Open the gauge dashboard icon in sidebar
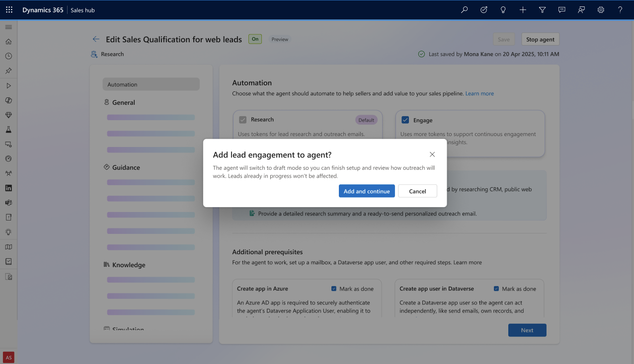 8,159
